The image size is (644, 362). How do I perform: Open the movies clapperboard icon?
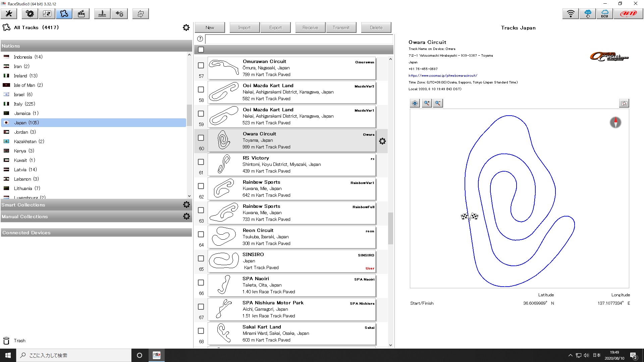pos(81,14)
